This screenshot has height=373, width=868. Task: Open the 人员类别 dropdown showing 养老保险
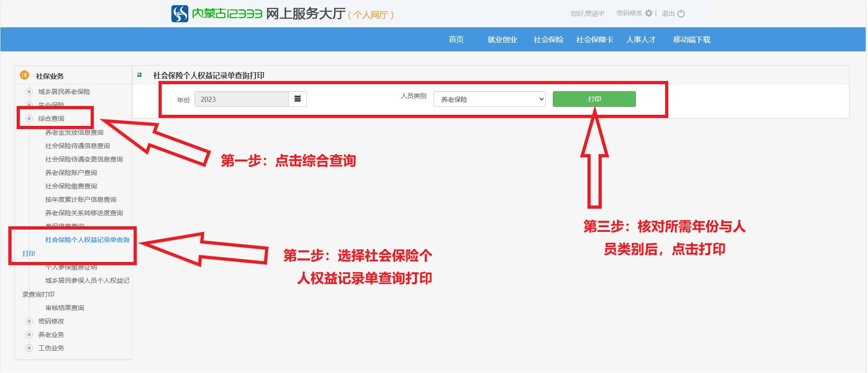tap(489, 99)
